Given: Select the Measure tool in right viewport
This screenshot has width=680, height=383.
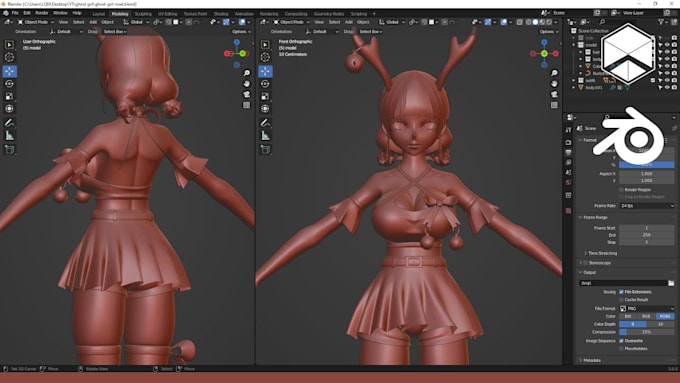Looking at the screenshot, I should [265, 136].
